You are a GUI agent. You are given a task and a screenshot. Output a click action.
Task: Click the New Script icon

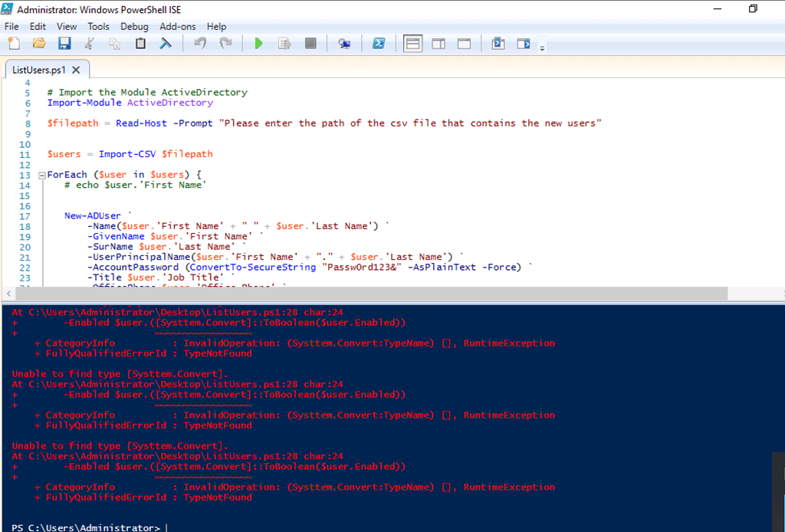[13, 44]
